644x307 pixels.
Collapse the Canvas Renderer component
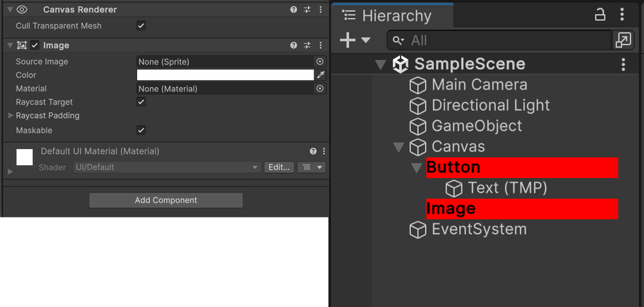10,10
